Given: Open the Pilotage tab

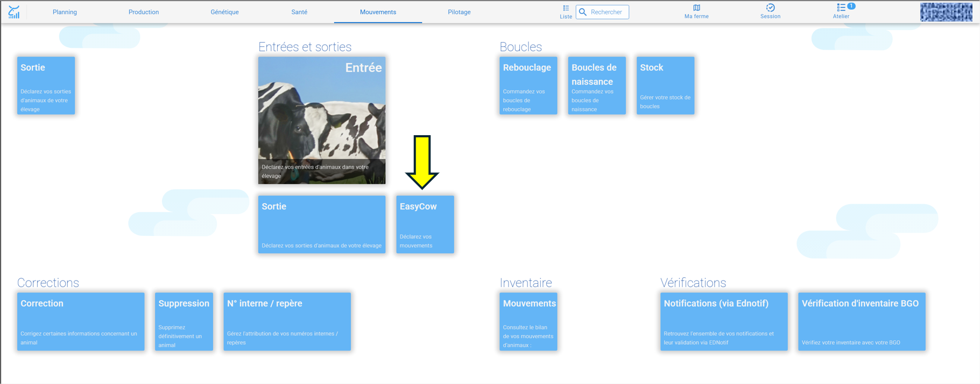Looking at the screenshot, I should [459, 12].
